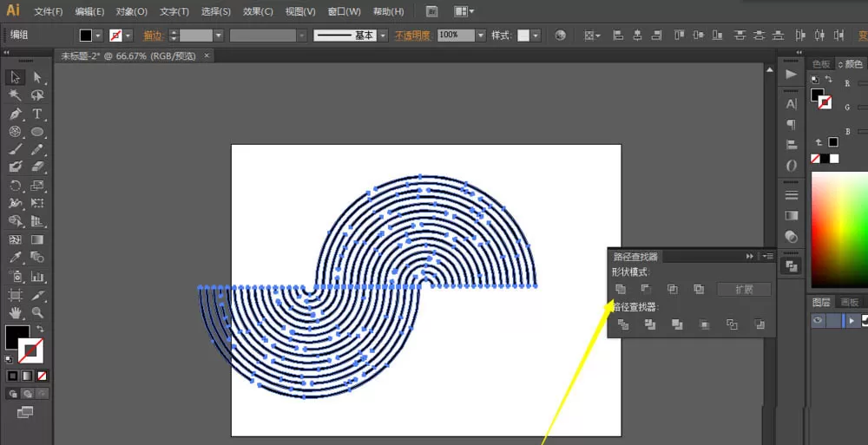Select the Magic Wand tool
The width and height of the screenshot is (868, 445).
point(15,95)
